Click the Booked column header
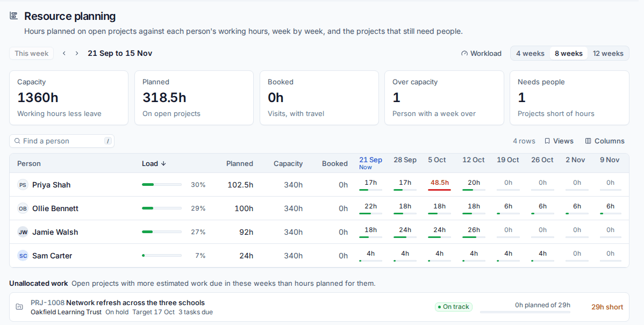 [335, 163]
